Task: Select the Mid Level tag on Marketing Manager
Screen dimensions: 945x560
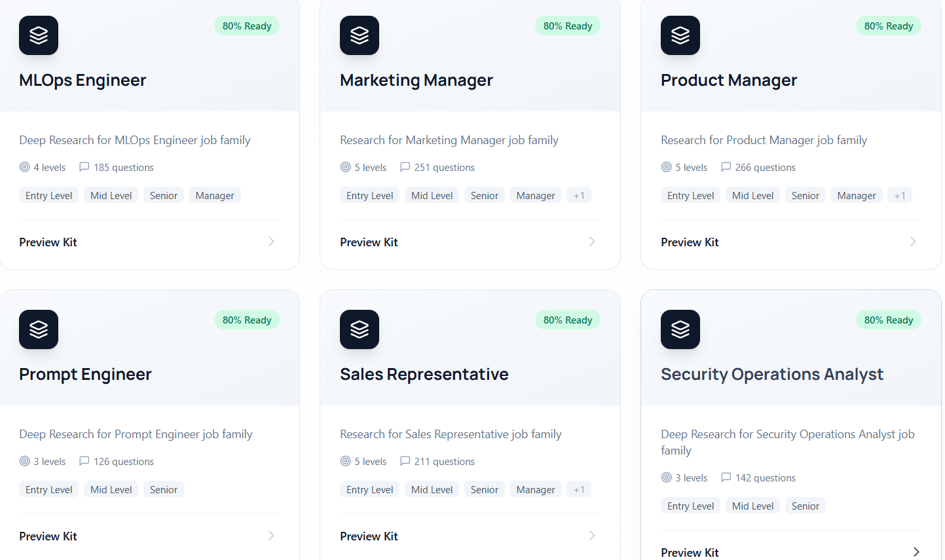Action: click(x=432, y=195)
